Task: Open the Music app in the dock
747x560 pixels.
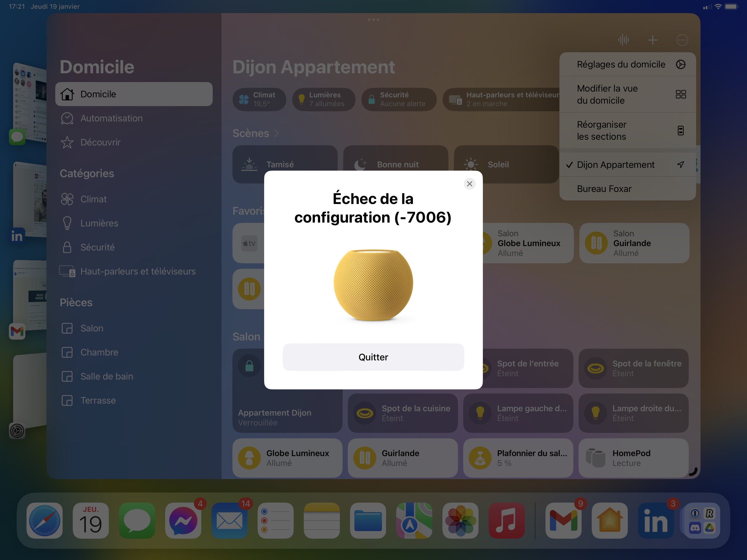Action: pyautogui.click(x=506, y=520)
